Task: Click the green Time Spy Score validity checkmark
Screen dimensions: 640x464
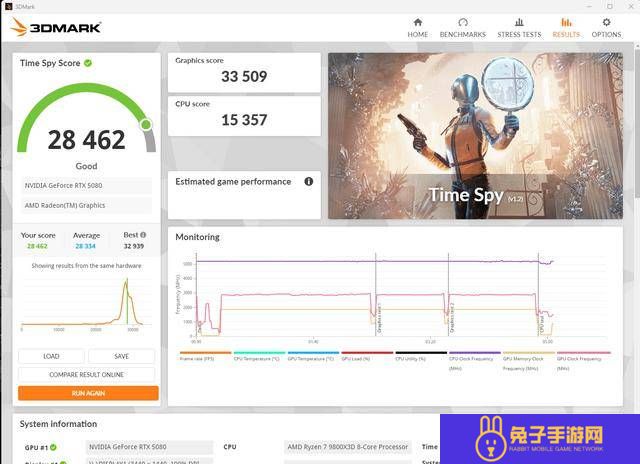Action: (88, 63)
